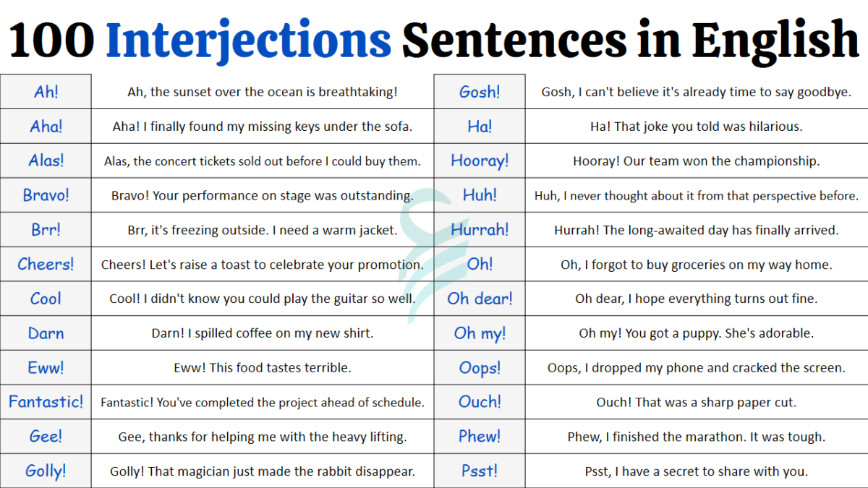Select the "Golly!" interjection cell
The width and height of the screenshot is (868, 488).
tap(46, 471)
